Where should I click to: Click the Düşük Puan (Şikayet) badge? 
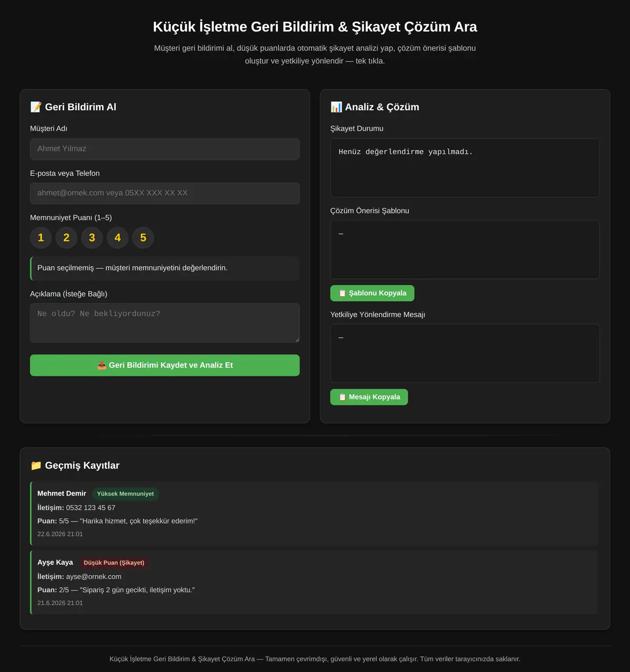[x=114, y=563]
